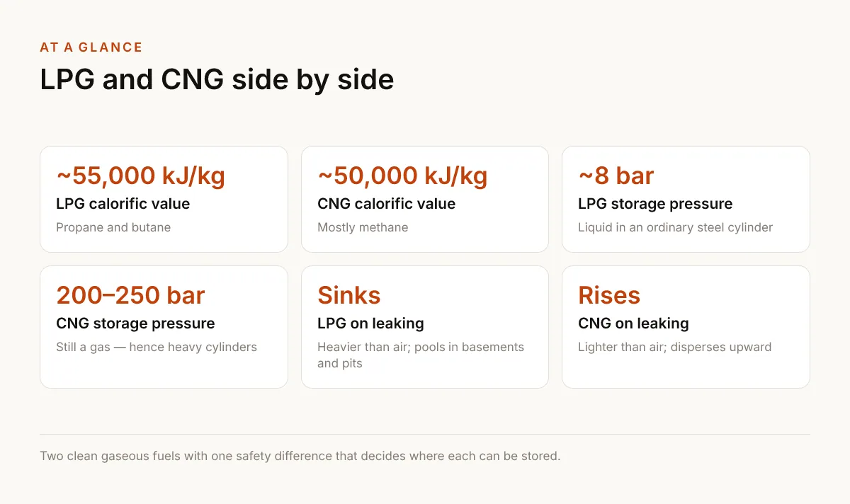Image resolution: width=850 pixels, height=504 pixels.
Task: Open the ~55,000 kJ/kg card
Action: tap(164, 199)
